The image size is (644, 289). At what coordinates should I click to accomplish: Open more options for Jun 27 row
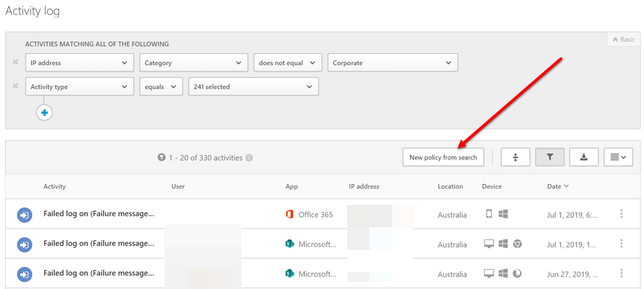pos(621,273)
